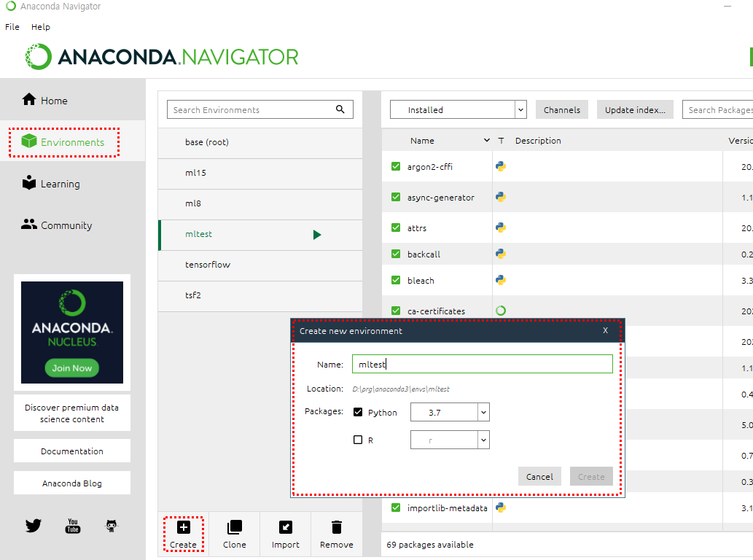This screenshot has height=560, width=753.
Task: Click the Python type icon for backcall
Action: (501, 254)
